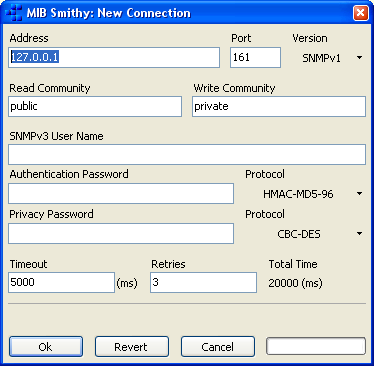Click the Address label
The height and width of the screenshot is (366, 374).
(x=29, y=38)
